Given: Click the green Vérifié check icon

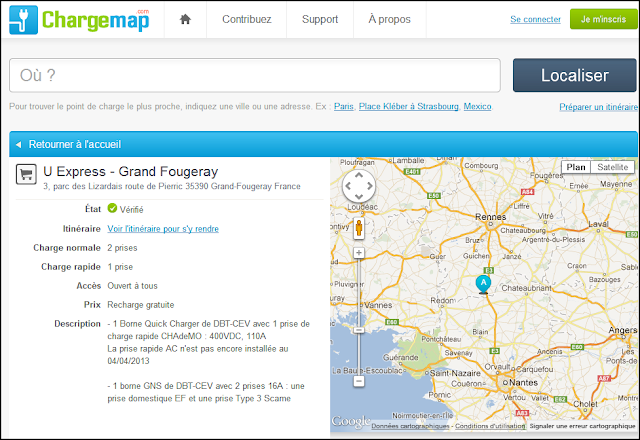Looking at the screenshot, I should [112, 208].
